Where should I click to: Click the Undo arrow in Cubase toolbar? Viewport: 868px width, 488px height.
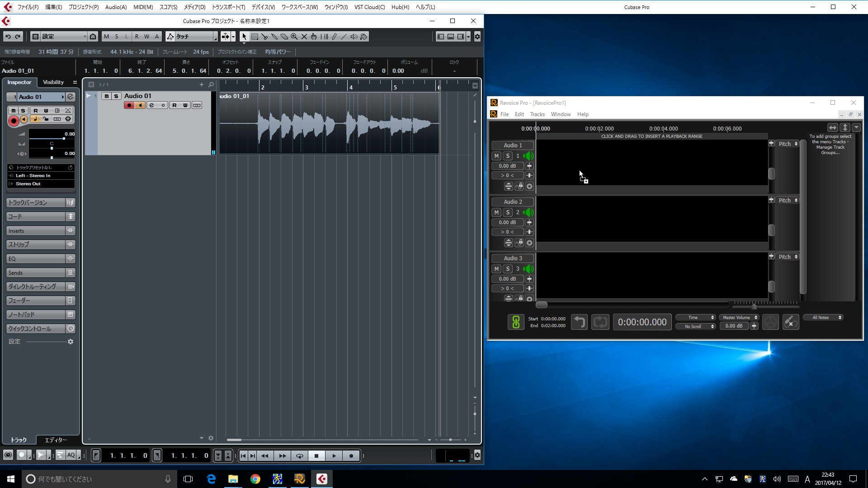tap(8, 37)
